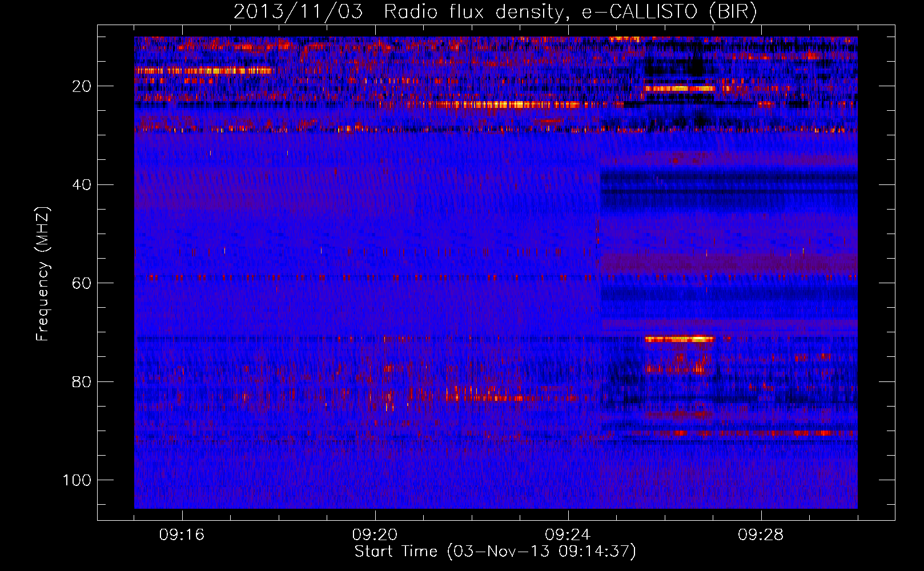Click the bright burst near 71 MHz
This screenshot has height=571, width=924.
[x=680, y=339]
